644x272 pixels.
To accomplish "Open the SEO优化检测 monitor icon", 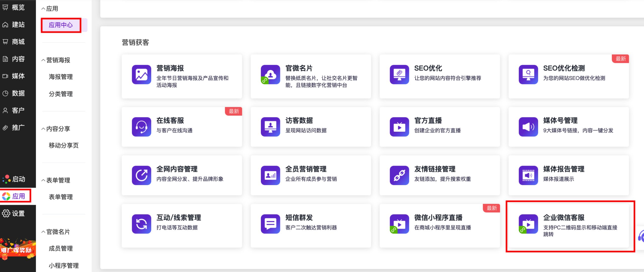I will click(528, 75).
